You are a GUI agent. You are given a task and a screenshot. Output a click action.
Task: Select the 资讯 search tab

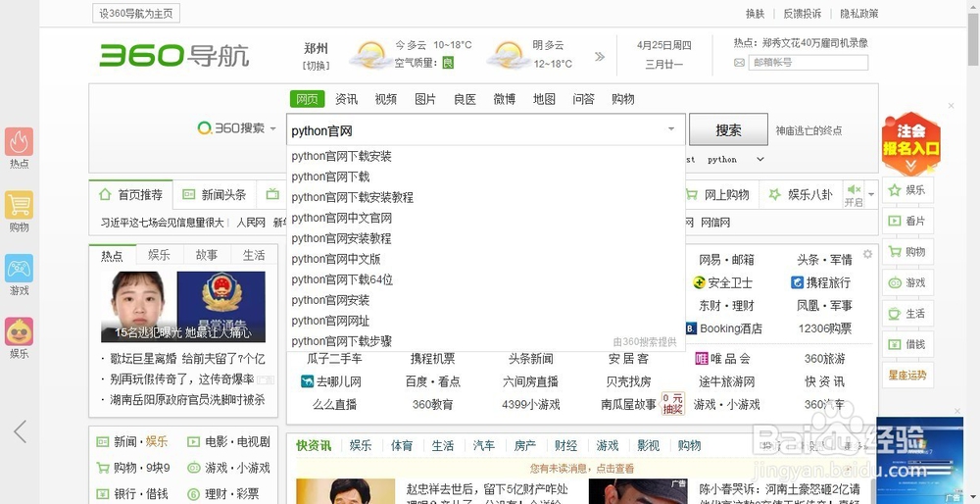[x=346, y=99]
